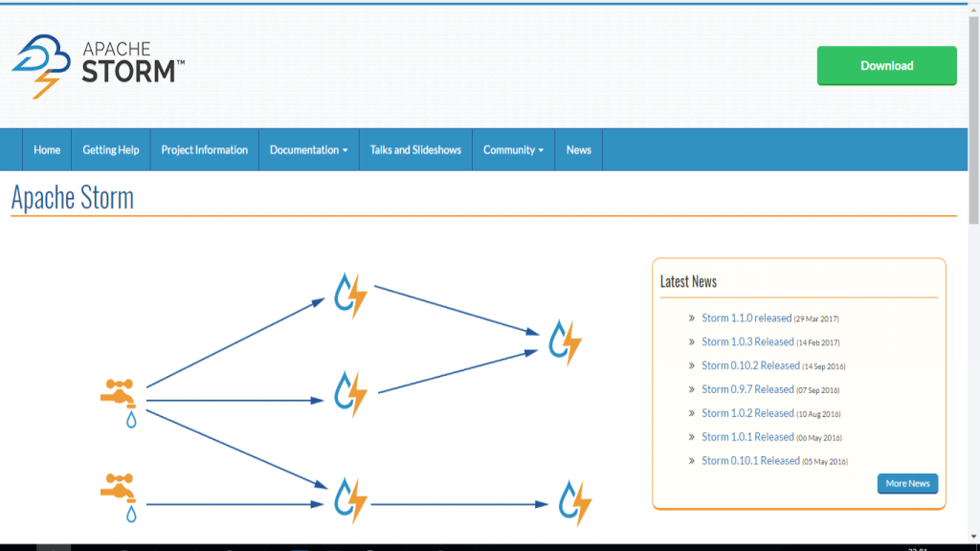Click the "(07 Sep 2016)" date text
Viewport: 980px width, 551px height.
818,390
